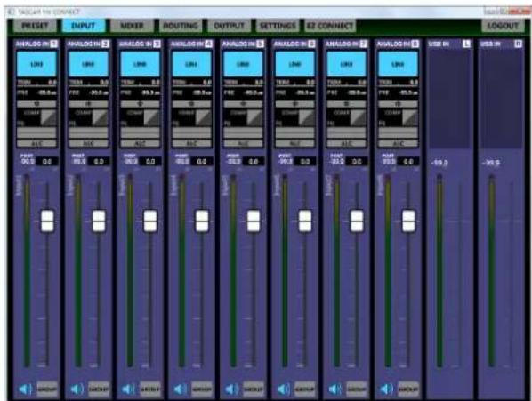Open the EQ strip of Analog In 2
Image resolution: width=532 pixels, height=401 pixels.
(88, 132)
